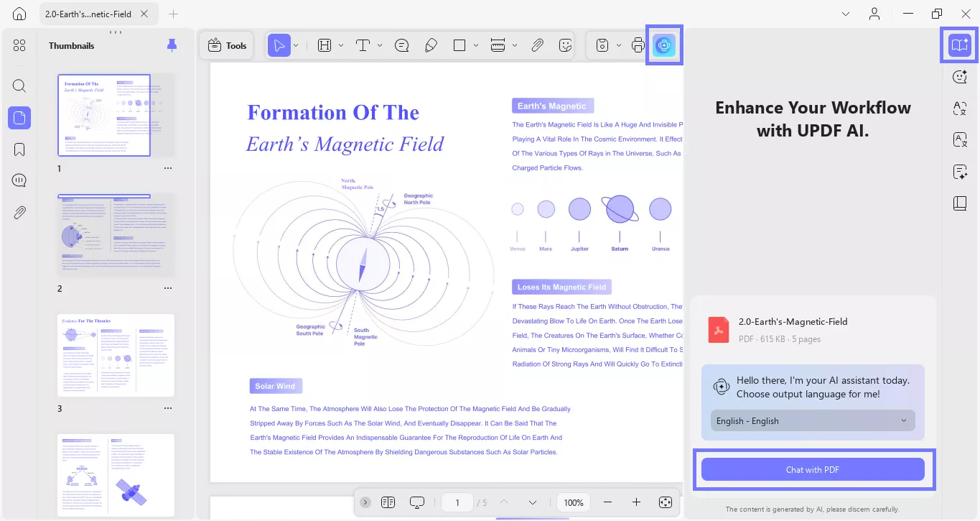Expand the title bar dropdown chevron
980x521 pixels.
847,14
